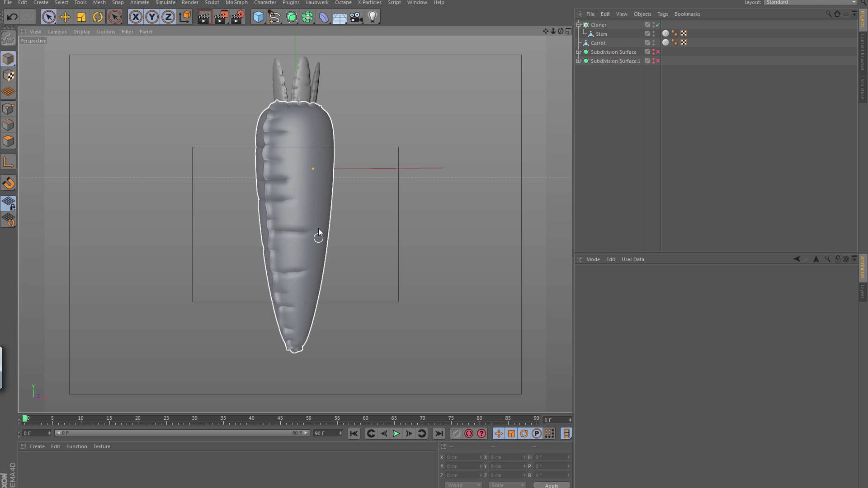Open the Light object icon

pyautogui.click(x=372, y=17)
